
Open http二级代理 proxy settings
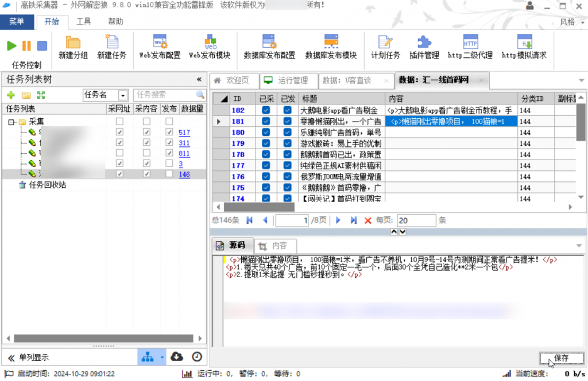[470, 47]
